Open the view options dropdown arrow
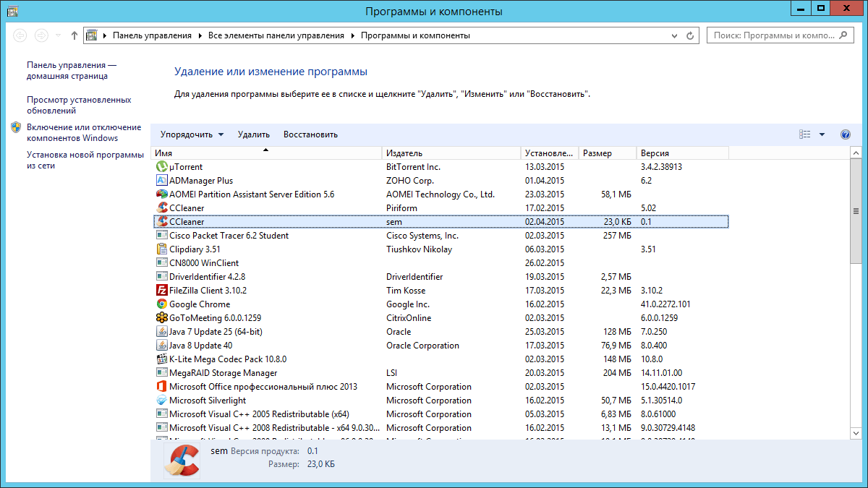 tap(822, 134)
